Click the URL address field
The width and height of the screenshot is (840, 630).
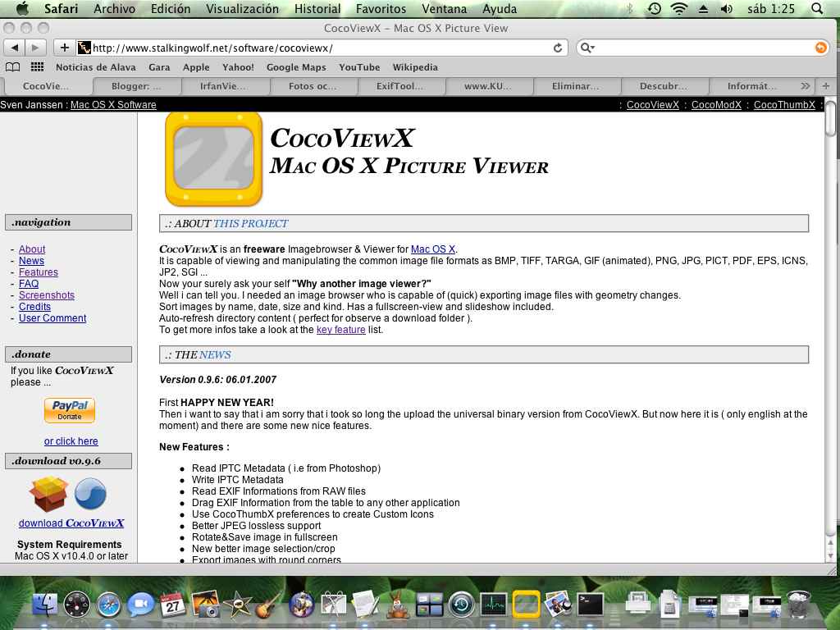coord(322,48)
